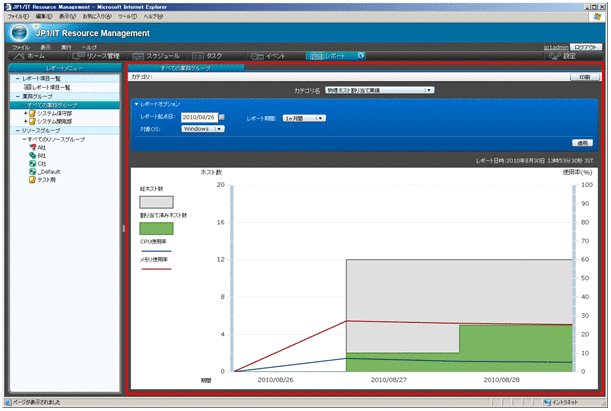This screenshot has height=411, width=611.
Task: Click the calendar icon beside the report start date
Action: click(223, 118)
